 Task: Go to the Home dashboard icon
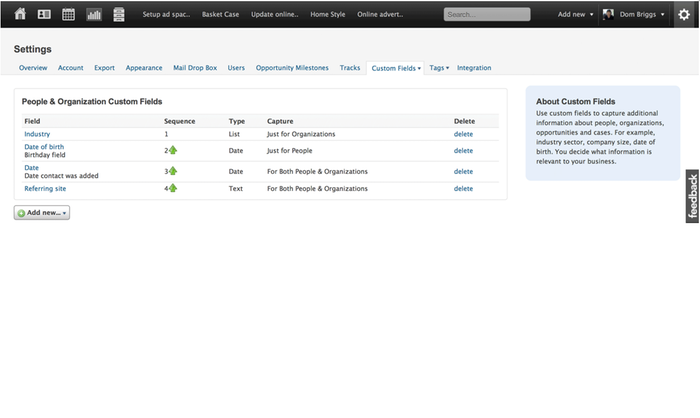tap(19, 15)
